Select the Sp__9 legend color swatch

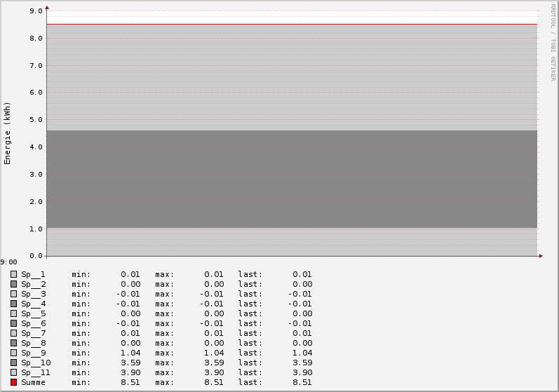(x=13, y=353)
